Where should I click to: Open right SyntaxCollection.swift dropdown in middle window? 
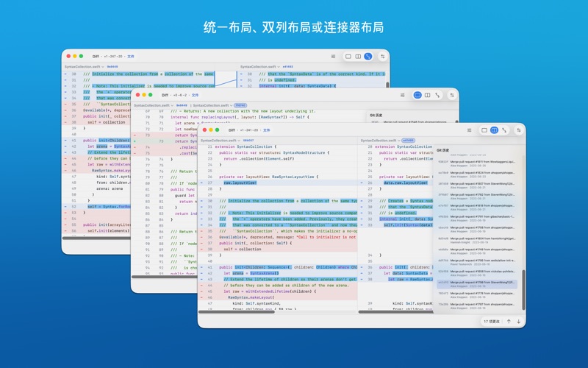point(212,105)
